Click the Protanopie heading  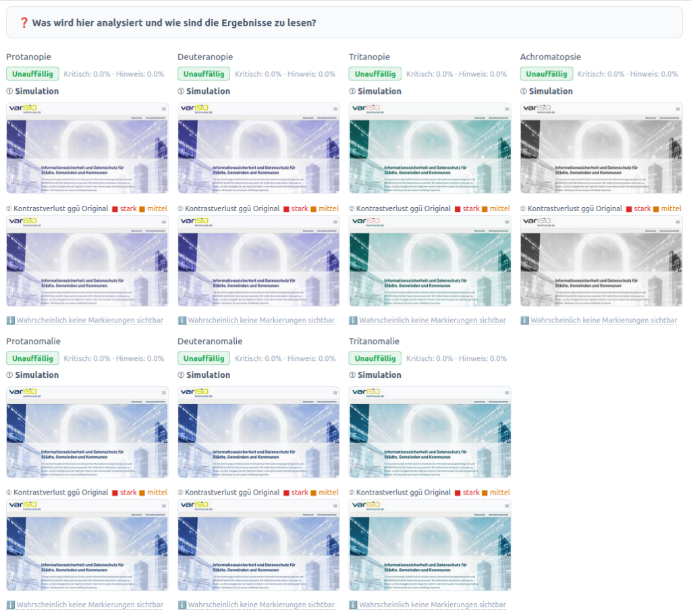tap(28, 57)
